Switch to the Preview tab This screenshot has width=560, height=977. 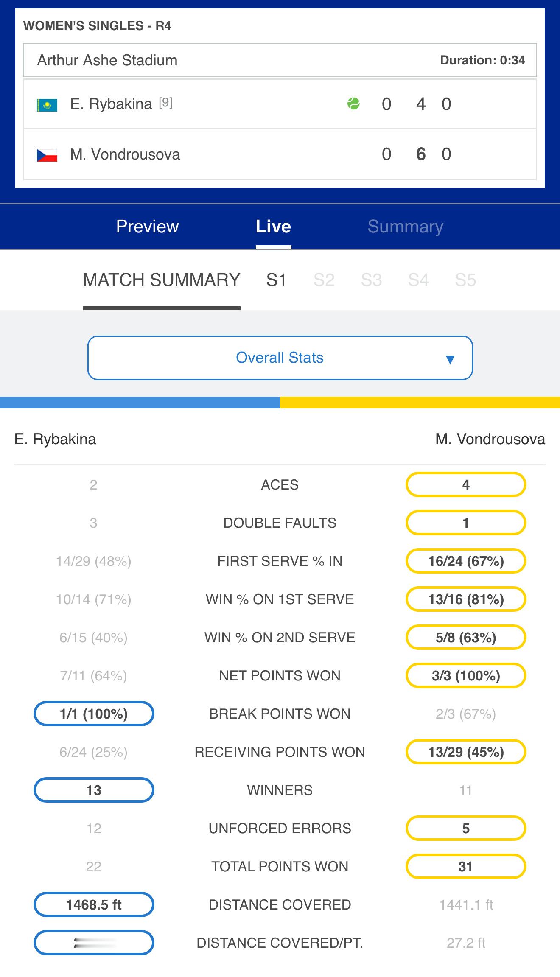coord(147,226)
